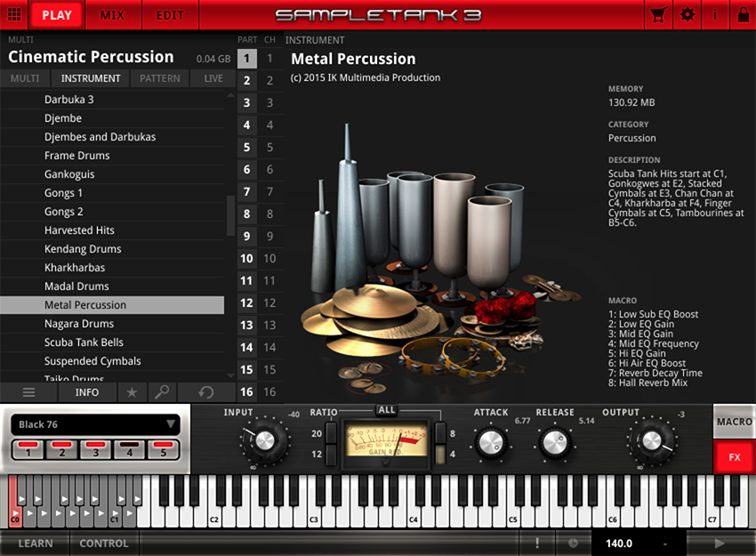
Task: Adjust the RELEASE knob
Action: pos(554,442)
